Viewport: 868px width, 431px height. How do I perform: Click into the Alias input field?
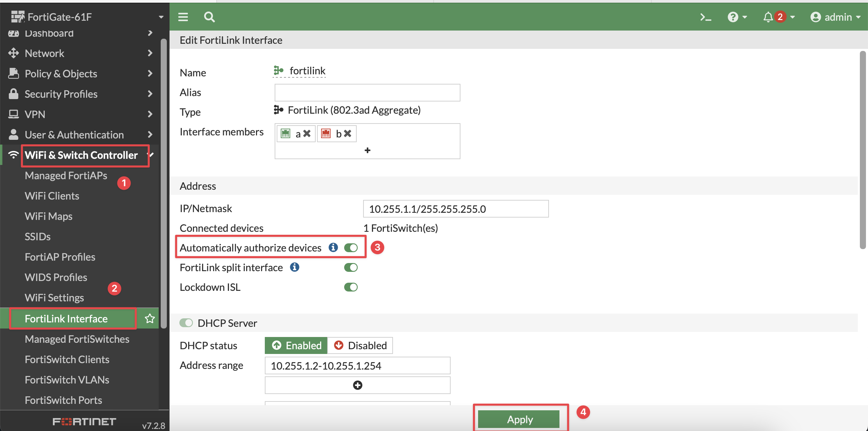point(367,93)
